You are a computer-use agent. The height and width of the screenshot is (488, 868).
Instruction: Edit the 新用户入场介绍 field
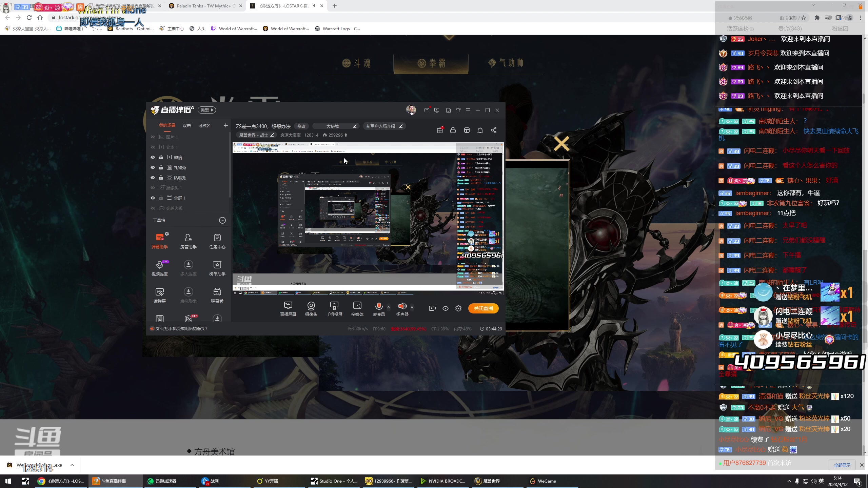coord(384,126)
